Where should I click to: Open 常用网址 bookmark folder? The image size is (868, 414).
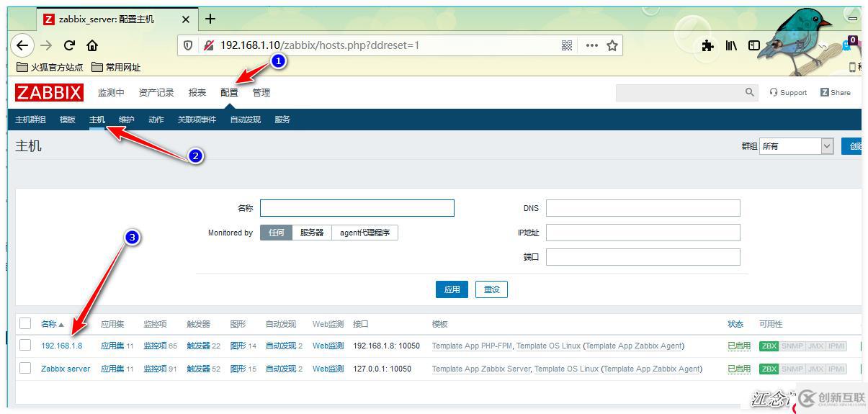coord(116,67)
